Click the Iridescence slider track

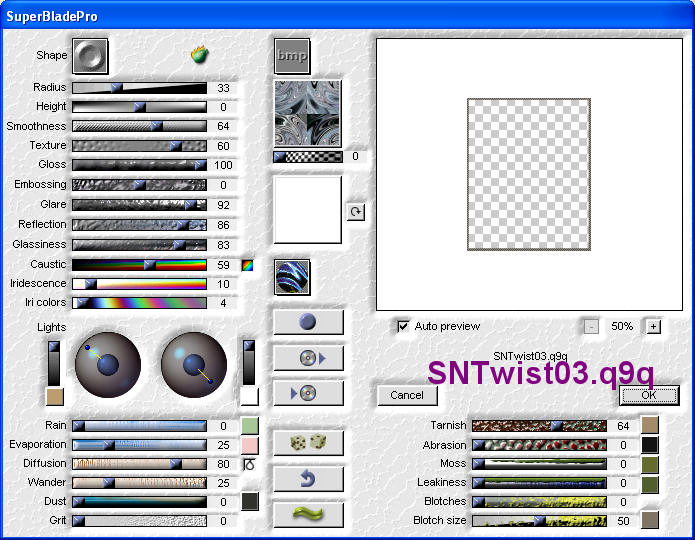139,284
